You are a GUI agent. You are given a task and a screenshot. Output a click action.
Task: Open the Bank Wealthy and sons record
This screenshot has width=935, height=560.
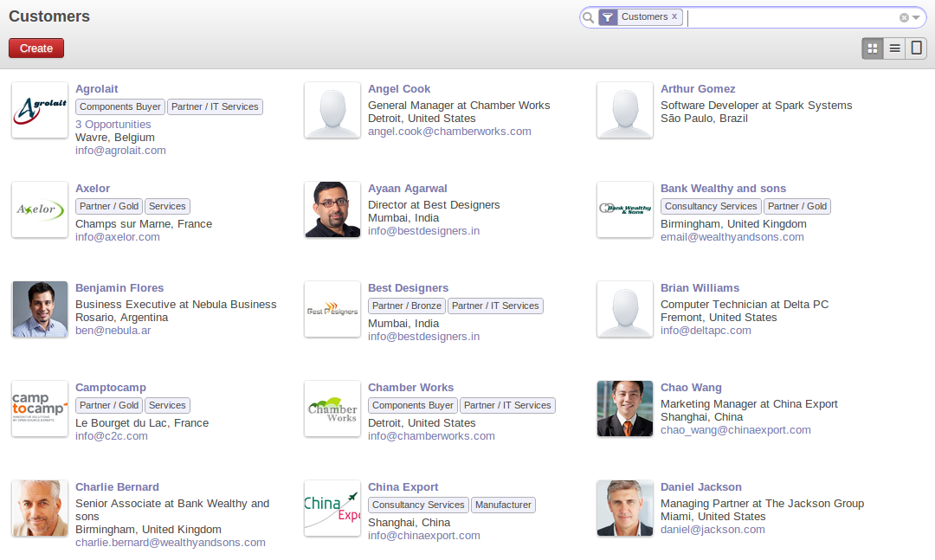point(723,188)
